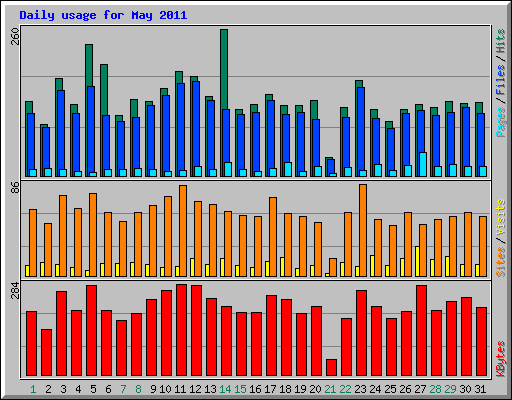The image size is (512, 400).
Task: Select the yellow bar for day 24
Action: pos(372,266)
